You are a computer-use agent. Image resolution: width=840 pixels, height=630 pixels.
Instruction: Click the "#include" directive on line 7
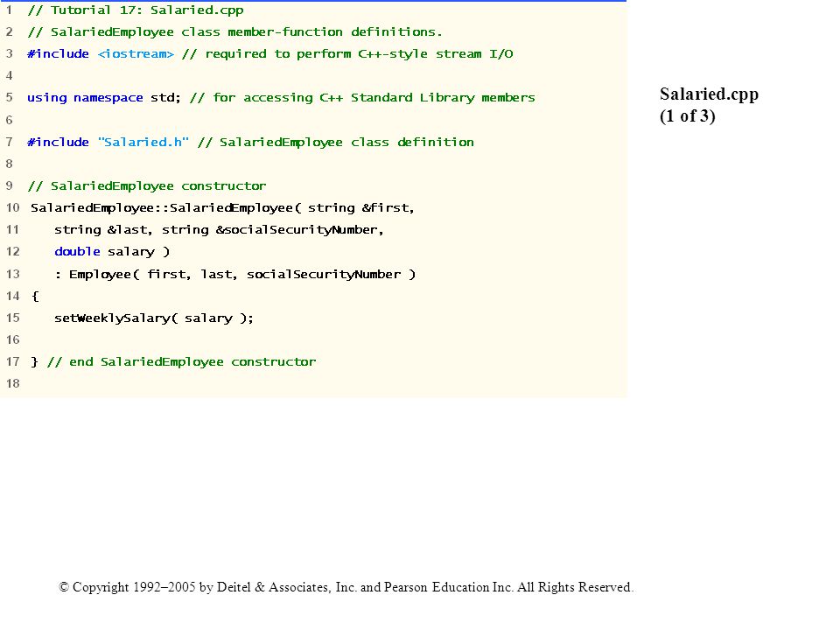click(x=59, y=142)
